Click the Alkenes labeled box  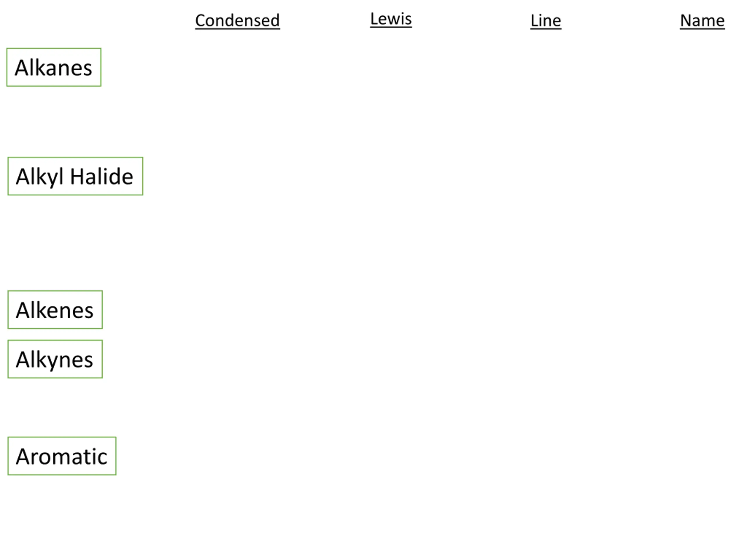[55, 310]
